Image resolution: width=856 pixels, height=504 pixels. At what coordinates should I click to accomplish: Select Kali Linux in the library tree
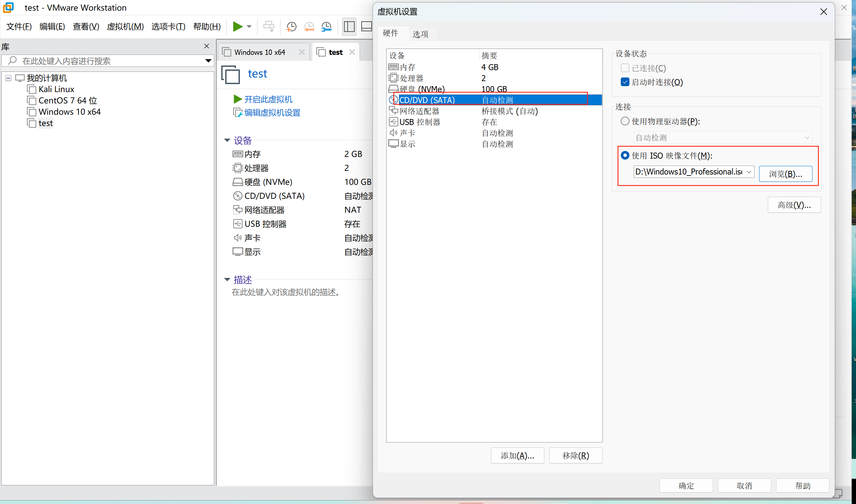coord(56,89)
